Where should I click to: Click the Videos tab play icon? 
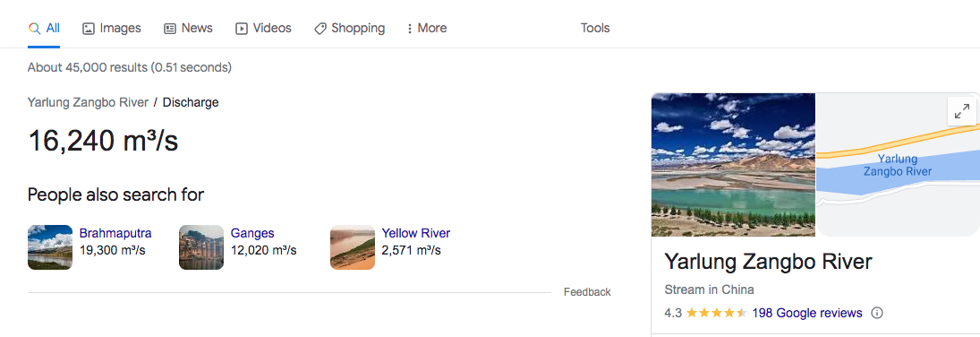click(x=242, y=28)
